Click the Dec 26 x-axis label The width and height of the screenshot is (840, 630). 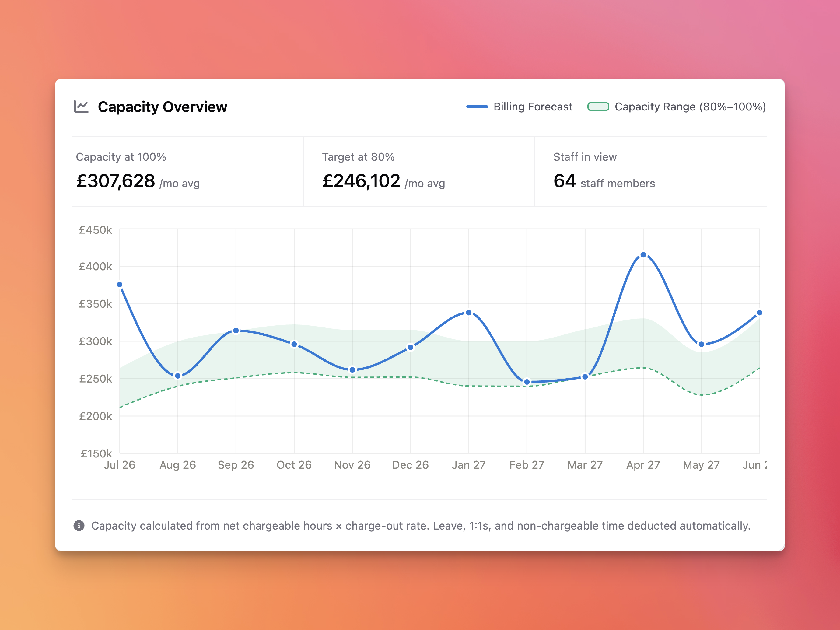click(411, 465)
